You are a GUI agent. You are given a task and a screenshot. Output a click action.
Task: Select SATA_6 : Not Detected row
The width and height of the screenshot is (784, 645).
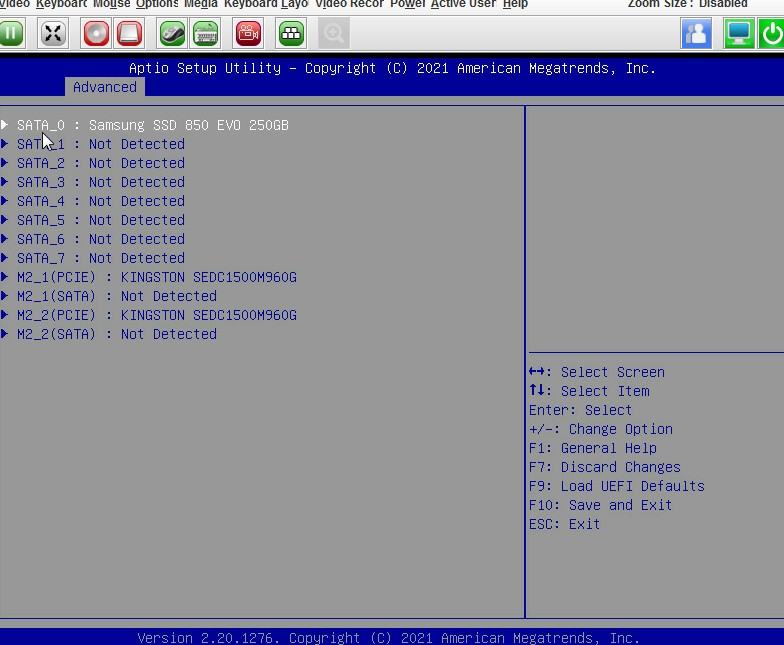[101, 239]
